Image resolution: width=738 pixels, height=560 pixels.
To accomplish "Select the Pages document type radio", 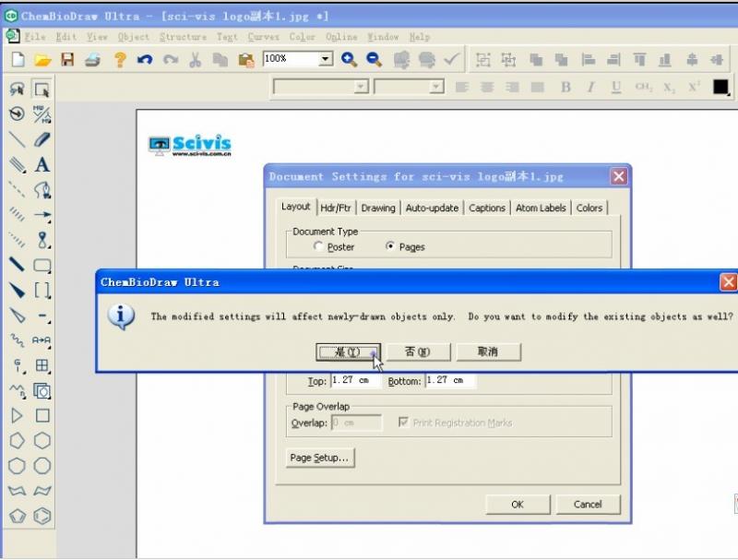I will click(390, 246).
